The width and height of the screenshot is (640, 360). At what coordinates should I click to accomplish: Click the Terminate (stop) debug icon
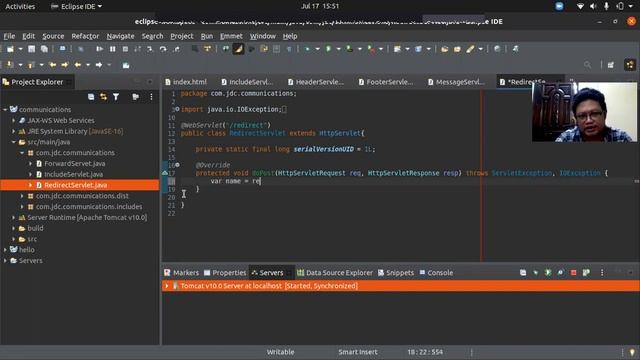(x=125, y=49)
